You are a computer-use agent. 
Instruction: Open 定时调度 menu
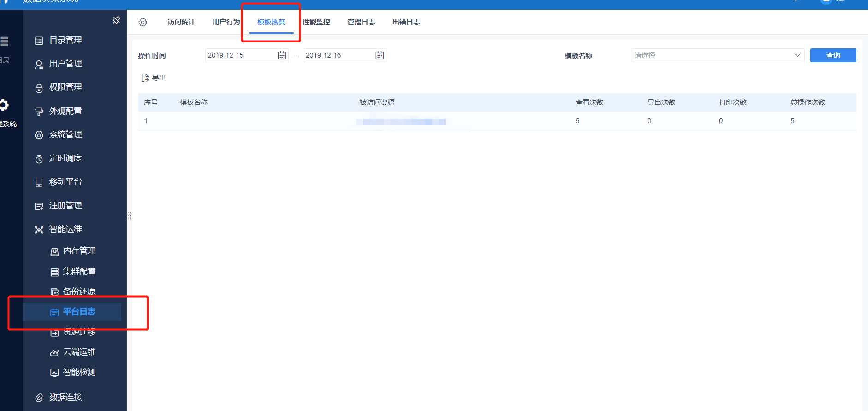[65, 158]
